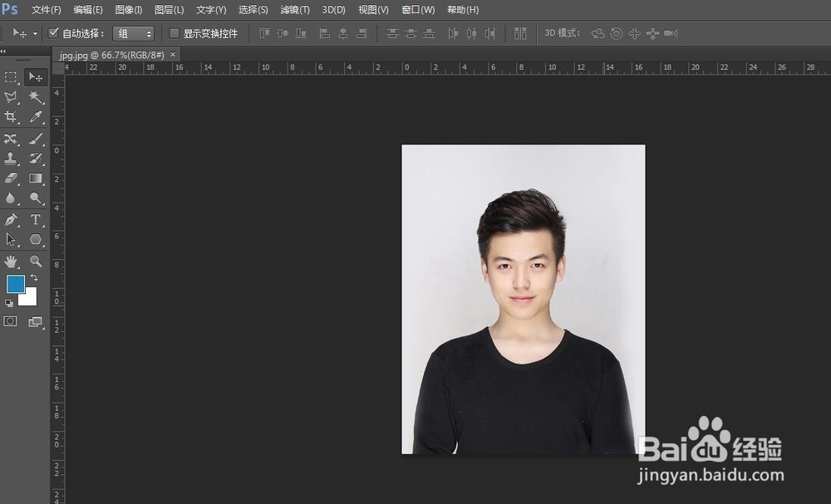This screenshot has width=831, height=504.
Task: Select the Magic Wand tool
Action: click(x=36, y=97)
